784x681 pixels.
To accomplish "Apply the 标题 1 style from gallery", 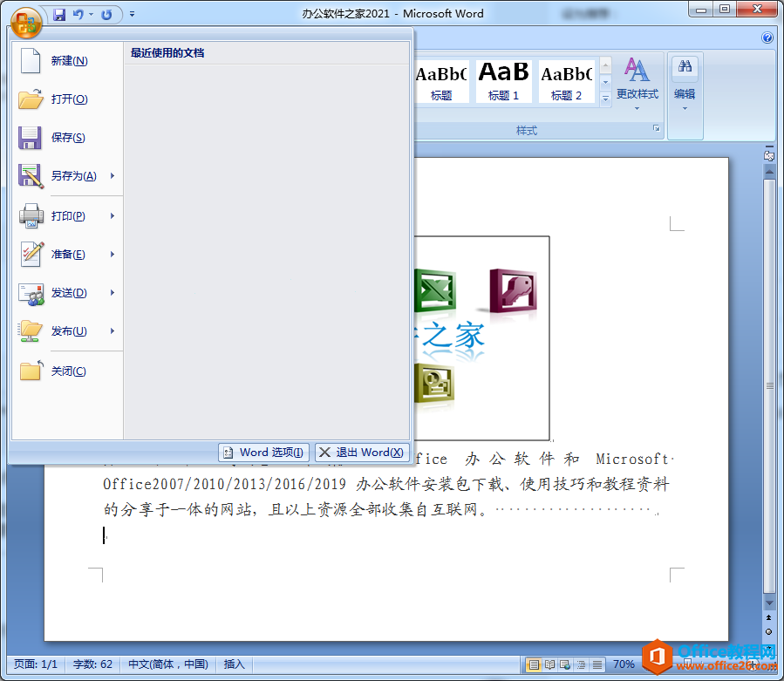I will pos(503,81).
